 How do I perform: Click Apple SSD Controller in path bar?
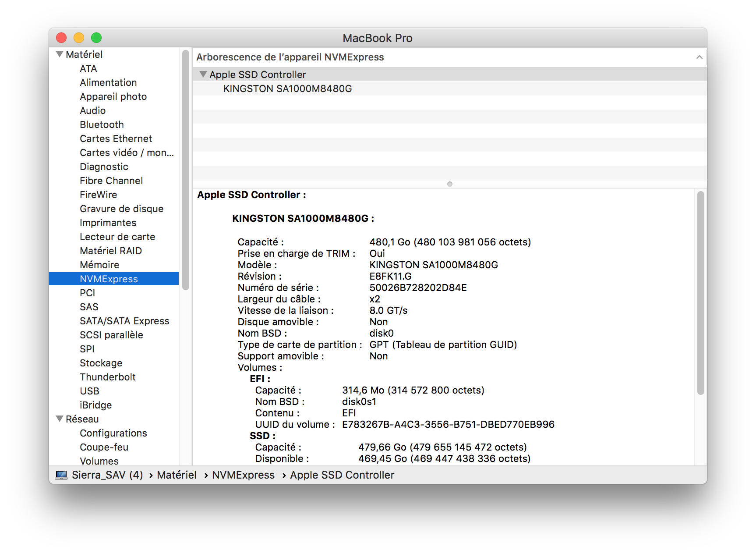(x=342, y=475)
